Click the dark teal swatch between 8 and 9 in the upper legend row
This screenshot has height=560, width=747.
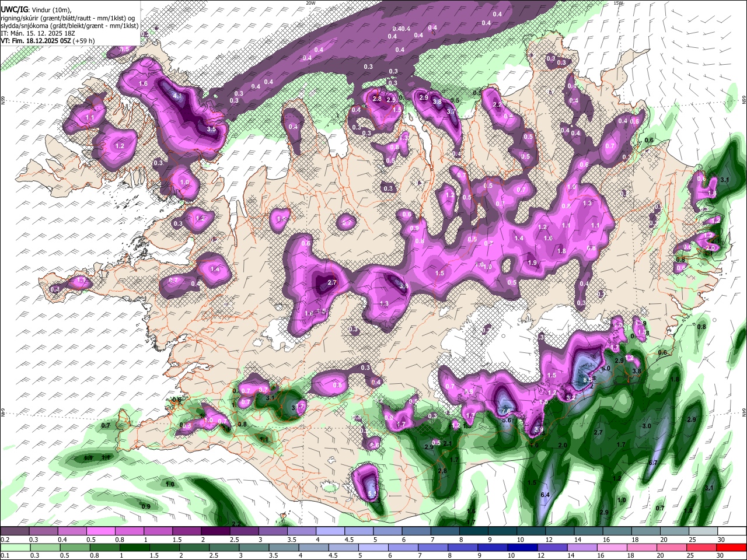pyautogui.click(x=474, y=531)
